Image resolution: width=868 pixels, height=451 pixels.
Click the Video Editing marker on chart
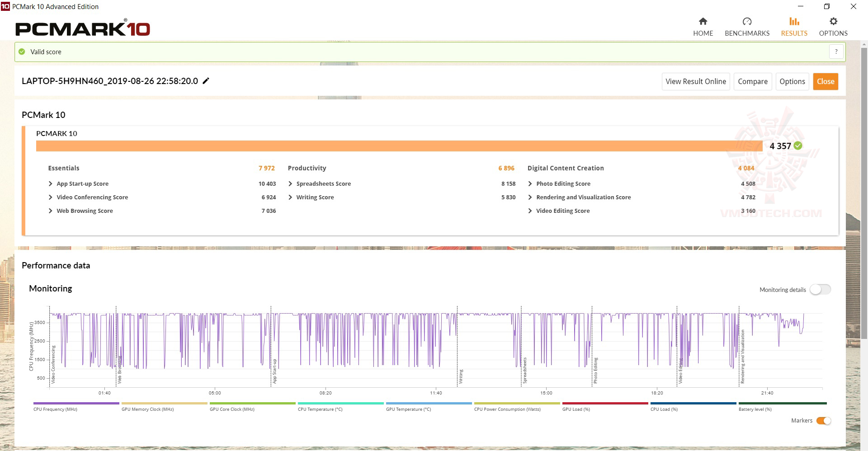680,371
